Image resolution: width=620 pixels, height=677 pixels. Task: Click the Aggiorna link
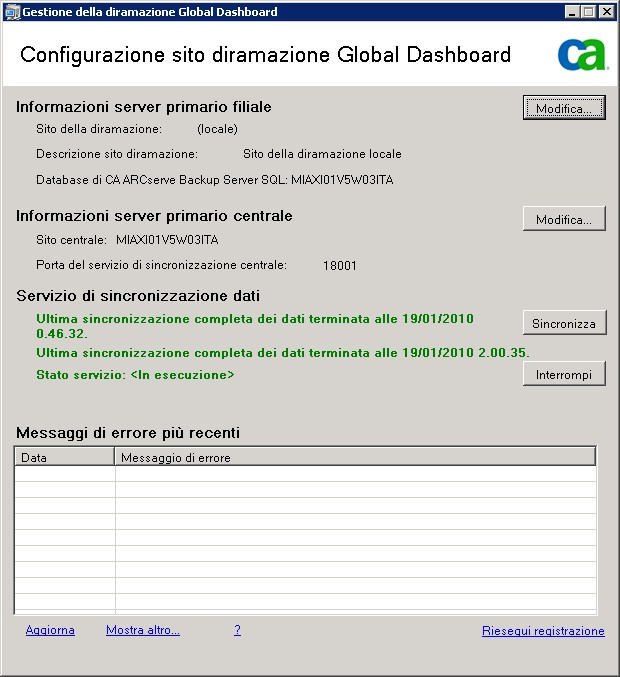(x=50, y=630)
